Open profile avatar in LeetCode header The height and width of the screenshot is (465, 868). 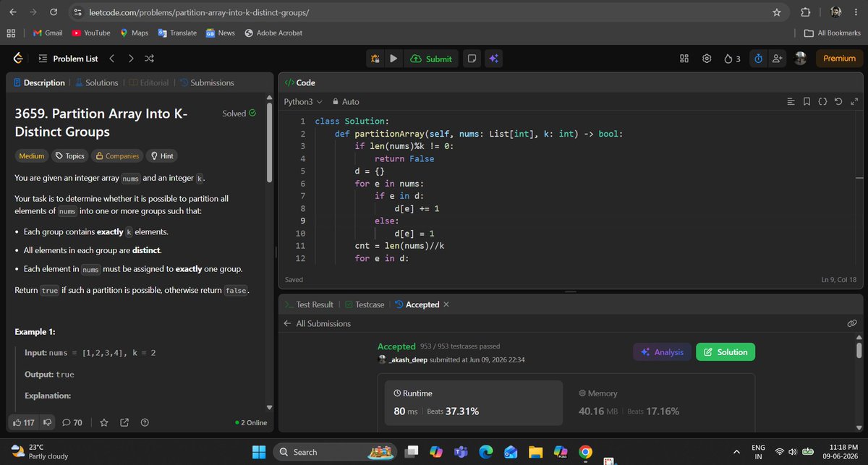click(x=800, y=59)
